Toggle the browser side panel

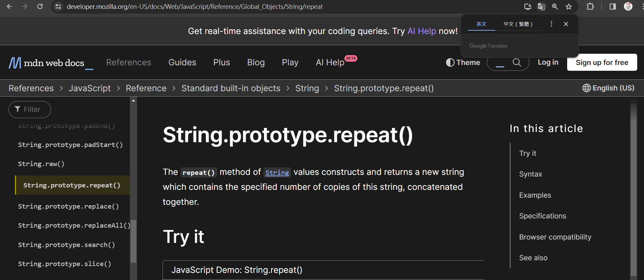613,6
